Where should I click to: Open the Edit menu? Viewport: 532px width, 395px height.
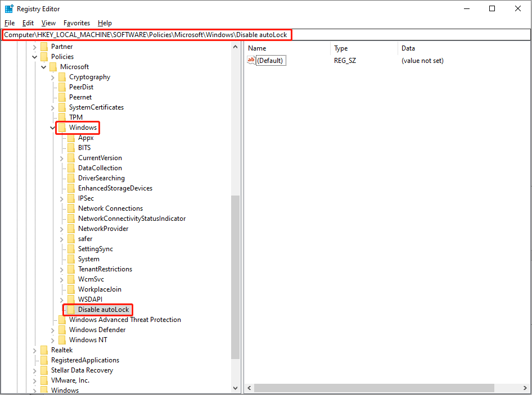pyautogui.click(x=28, y=23)
